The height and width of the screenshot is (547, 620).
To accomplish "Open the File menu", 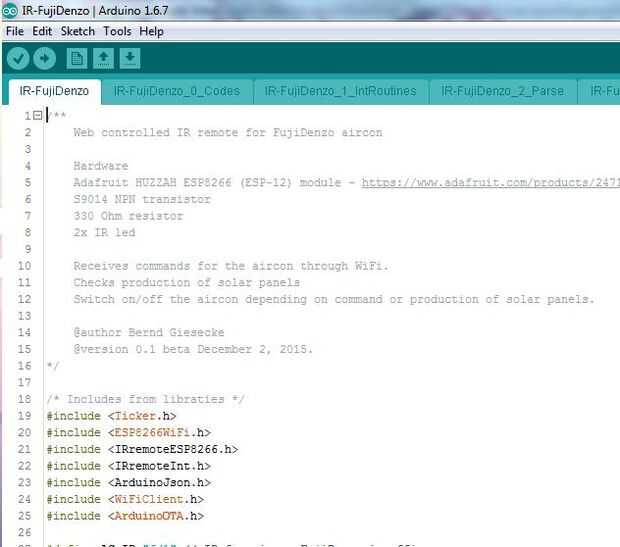I will [15, 31].
